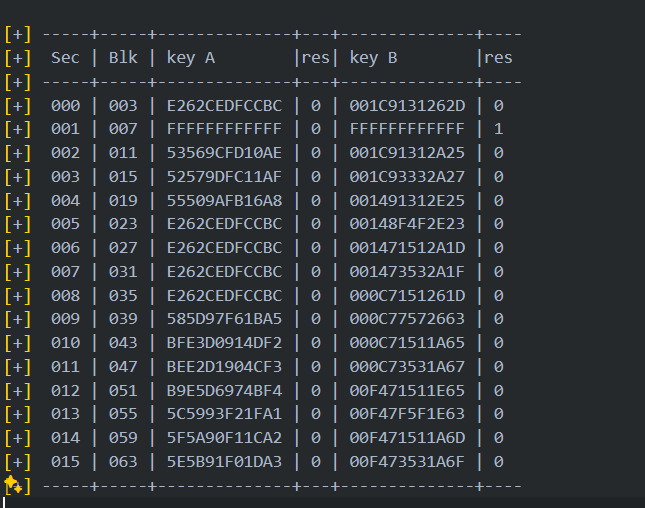
Task: Click the yellow sparkle icon at bottom-left
Action: (x=14, y=485)
